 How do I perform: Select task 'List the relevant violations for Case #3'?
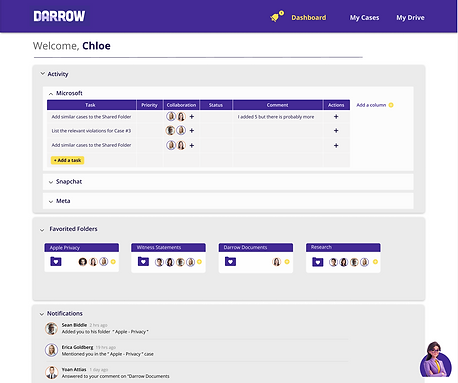coord(91,131)
